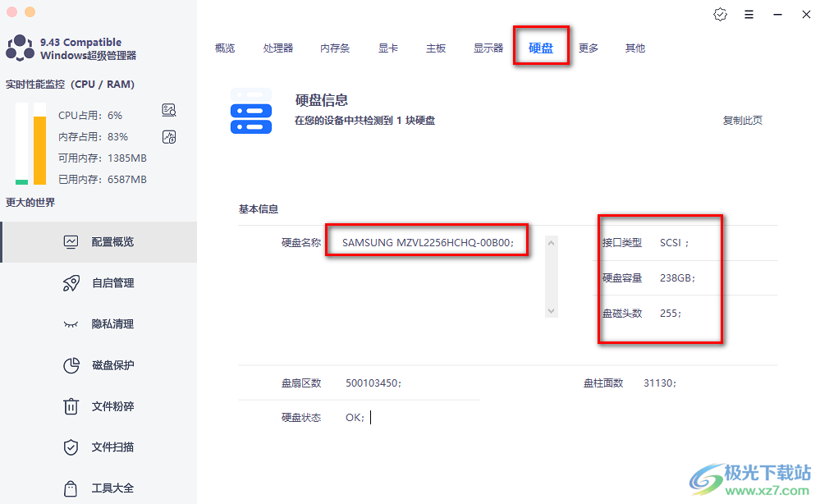Screen dimensions: 820x504
Task: Click the memory cleanup icon
Action: pos(169,136)
